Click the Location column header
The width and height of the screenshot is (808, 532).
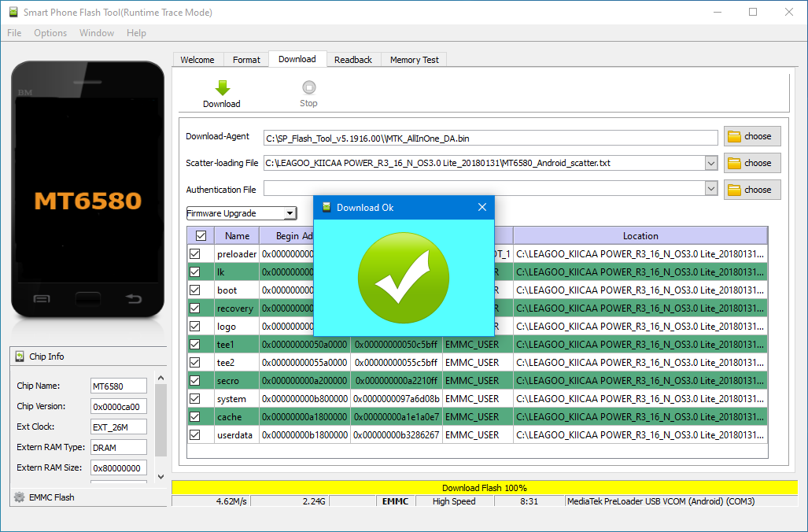click(x=640, y=235)
